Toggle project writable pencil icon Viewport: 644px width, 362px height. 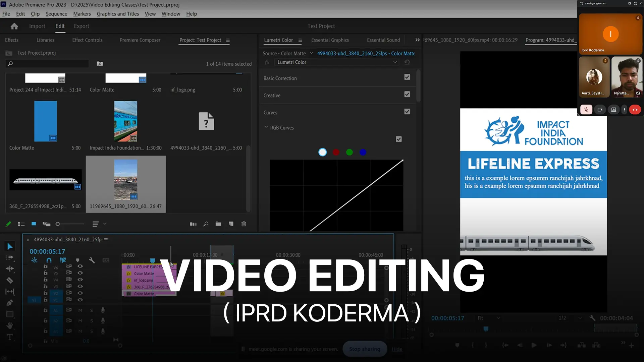point(8,224)
